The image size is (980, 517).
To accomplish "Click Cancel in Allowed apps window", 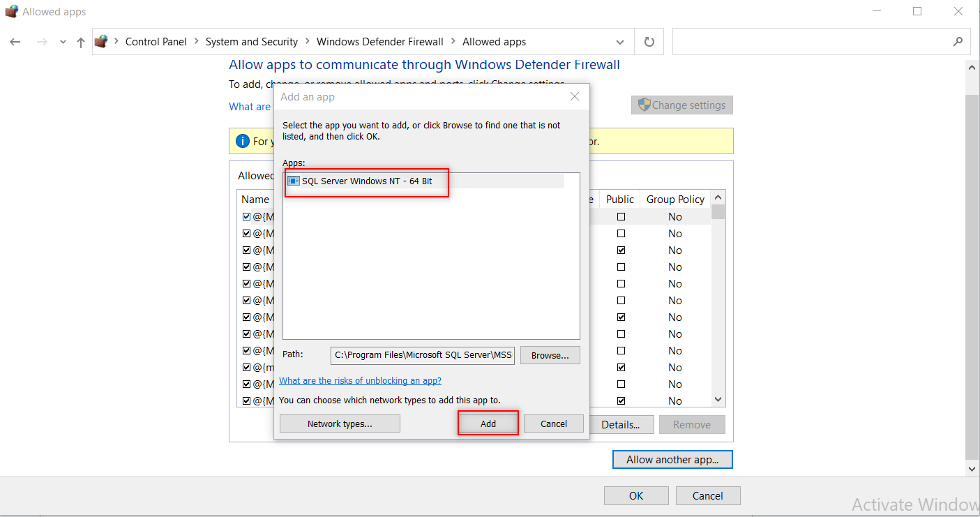I will click(x=708, y=496).
